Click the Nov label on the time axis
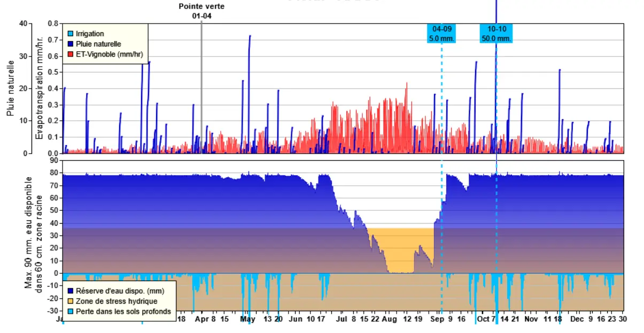644x333 pixels. 531,319
